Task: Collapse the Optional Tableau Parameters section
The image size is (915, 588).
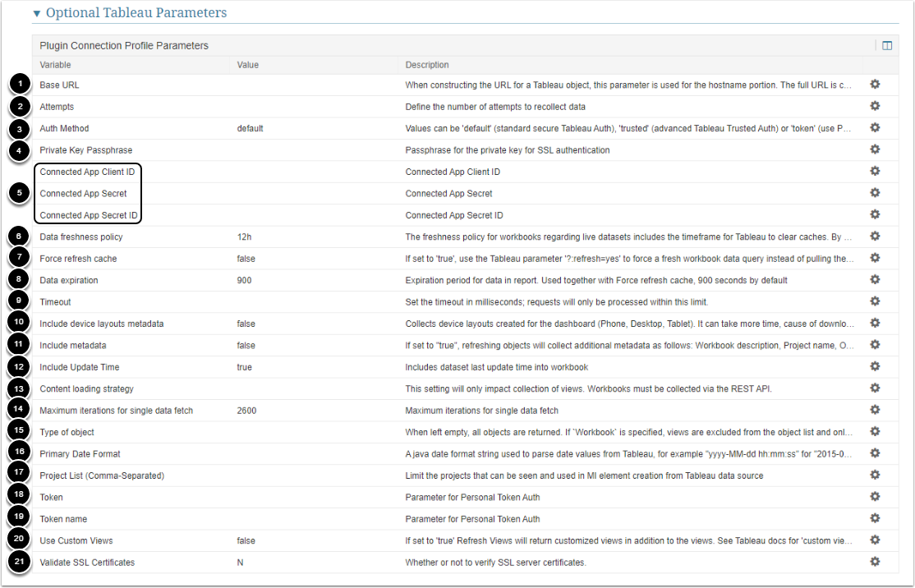Action: pyautogui.click(x=36, y=14)
